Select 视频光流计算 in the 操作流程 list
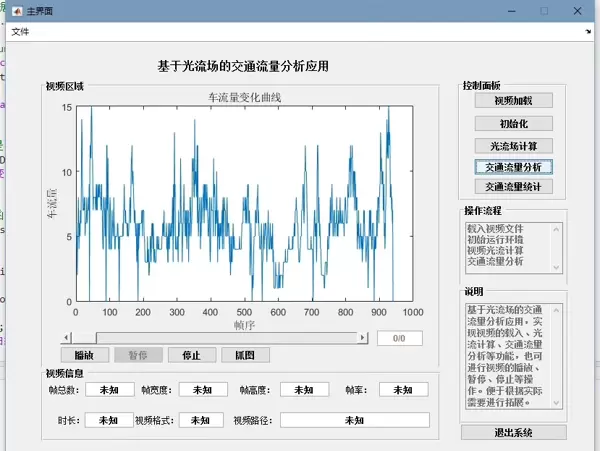 (494, 250)
